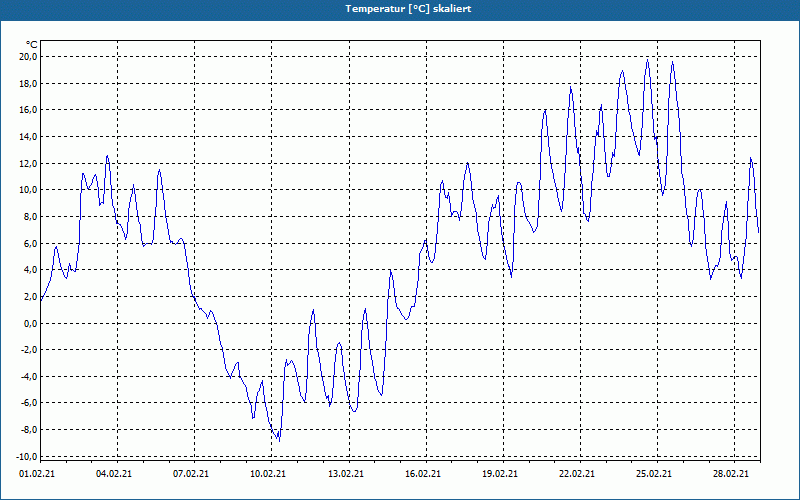
Task: Click the -8,0 y-axis label
Action: pos(29,430)
